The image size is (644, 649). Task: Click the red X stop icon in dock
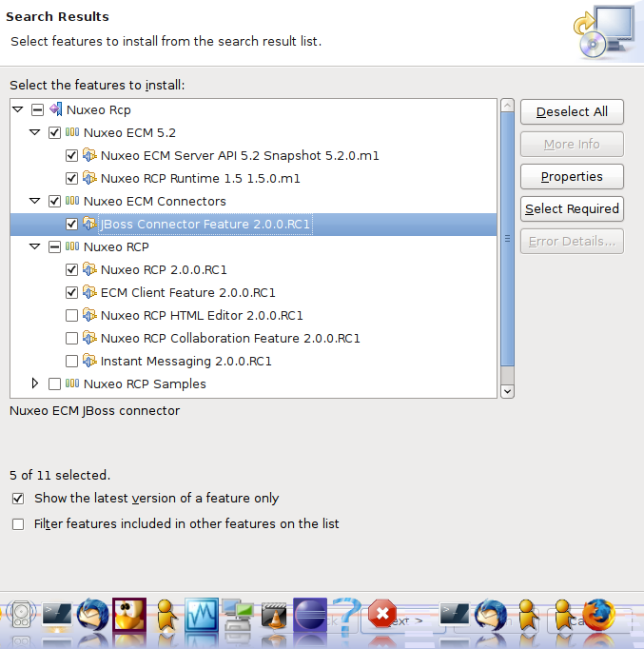click(x=382, y=614)
